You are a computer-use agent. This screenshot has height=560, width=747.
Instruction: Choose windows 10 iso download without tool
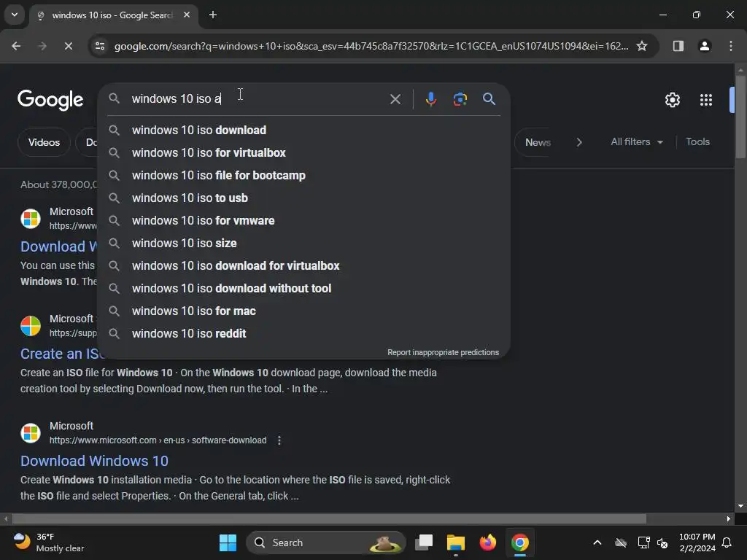pos(303,288)
